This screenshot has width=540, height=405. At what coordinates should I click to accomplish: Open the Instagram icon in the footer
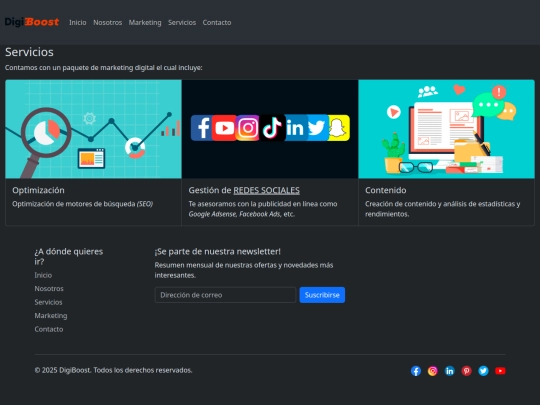[x=433, y=371]
